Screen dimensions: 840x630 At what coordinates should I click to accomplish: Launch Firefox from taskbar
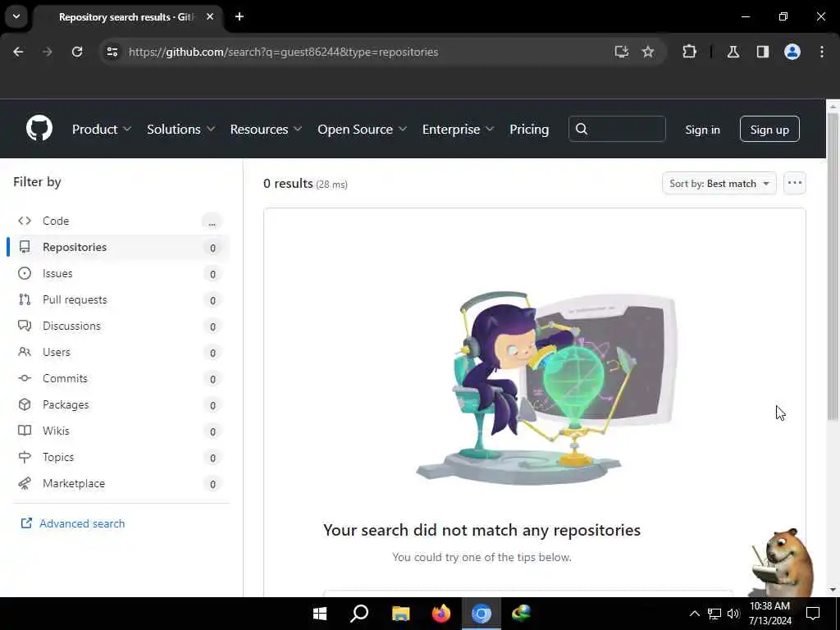[x=441, y=614]
